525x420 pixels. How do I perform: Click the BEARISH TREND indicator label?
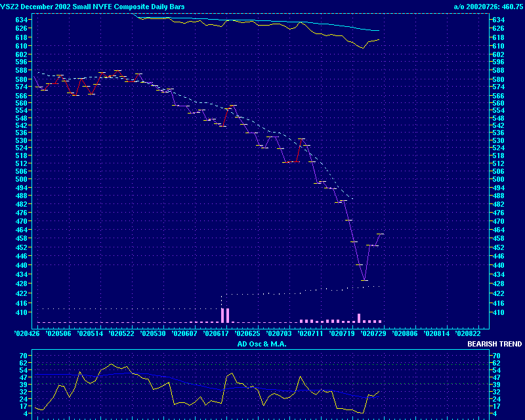(494, 344)
